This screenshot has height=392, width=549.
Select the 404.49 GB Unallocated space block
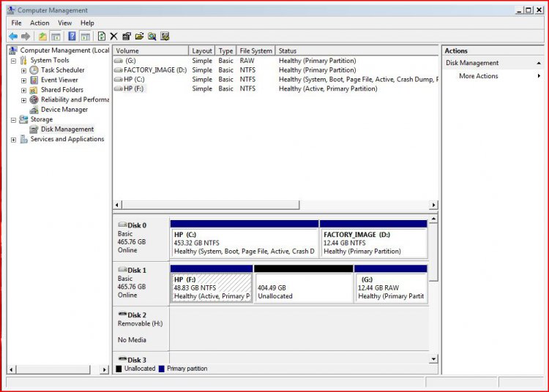[x=304, y=284]
